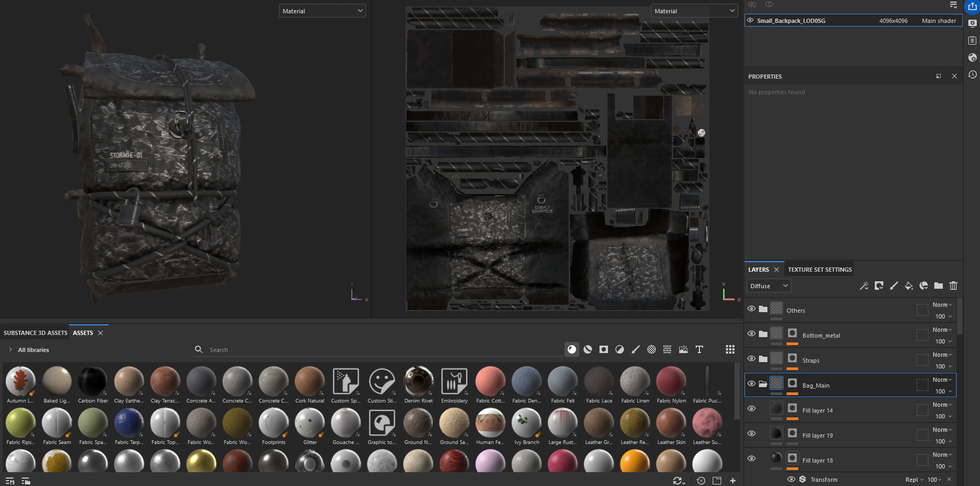Click the assets Search field
980x486 pixels.
(x=377, y=349)
